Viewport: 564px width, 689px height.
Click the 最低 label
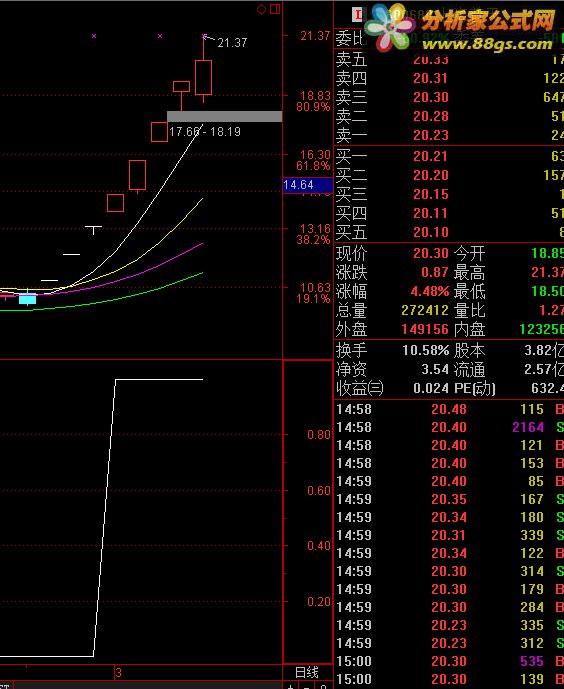click(470, 291)
